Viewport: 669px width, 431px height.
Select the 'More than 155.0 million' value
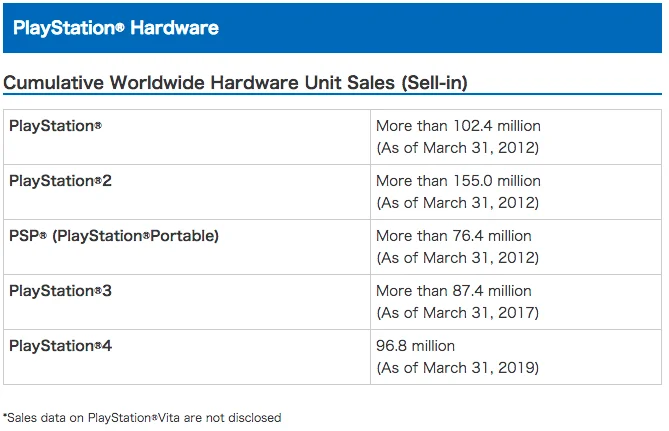(458, 181)
